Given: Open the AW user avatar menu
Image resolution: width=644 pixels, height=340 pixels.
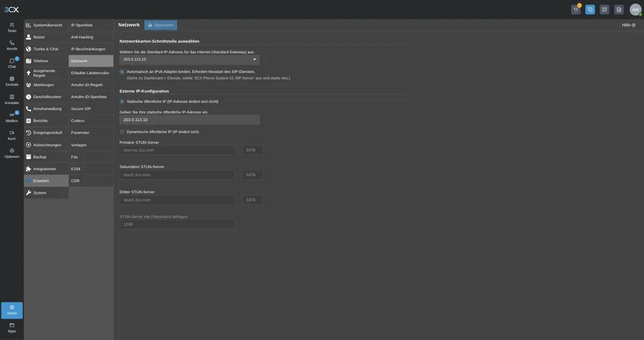Looking at the screenshot, I should click(635, 9).
